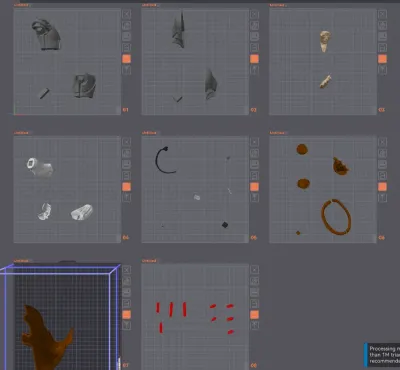Toggle the lock icon on plate 04
This screenshot has height=370, width=400.
(x=127, y=175)
